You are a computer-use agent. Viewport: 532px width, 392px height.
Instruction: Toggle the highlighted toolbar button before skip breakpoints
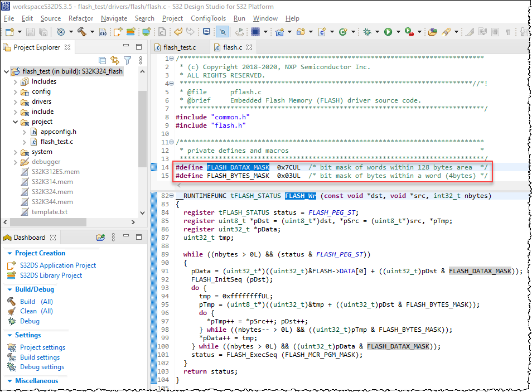(222, 32)
